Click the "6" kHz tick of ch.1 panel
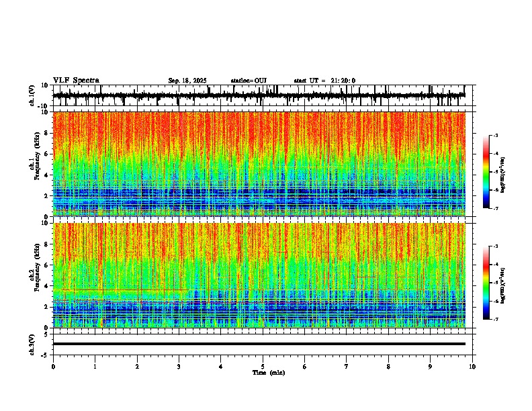The image size is (532, 411). (x=46, y=154)
